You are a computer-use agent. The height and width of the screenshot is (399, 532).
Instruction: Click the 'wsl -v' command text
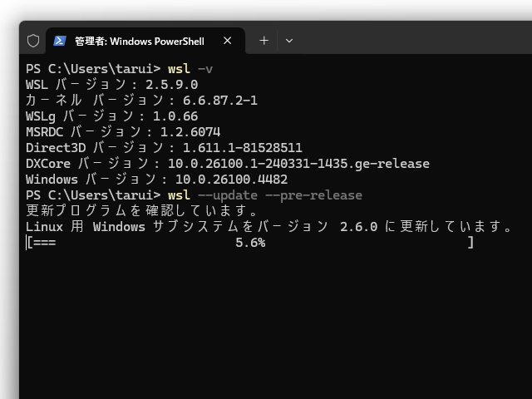coord(190,69)
